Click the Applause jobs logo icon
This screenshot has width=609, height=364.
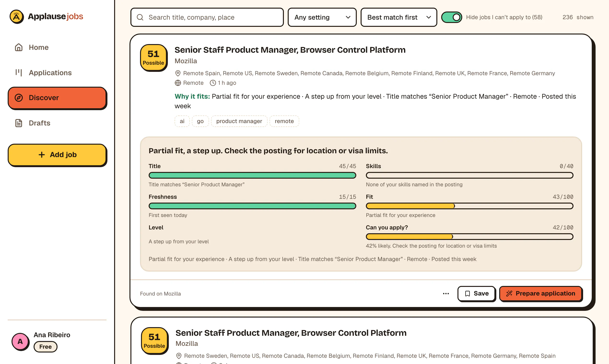point(17,17)
